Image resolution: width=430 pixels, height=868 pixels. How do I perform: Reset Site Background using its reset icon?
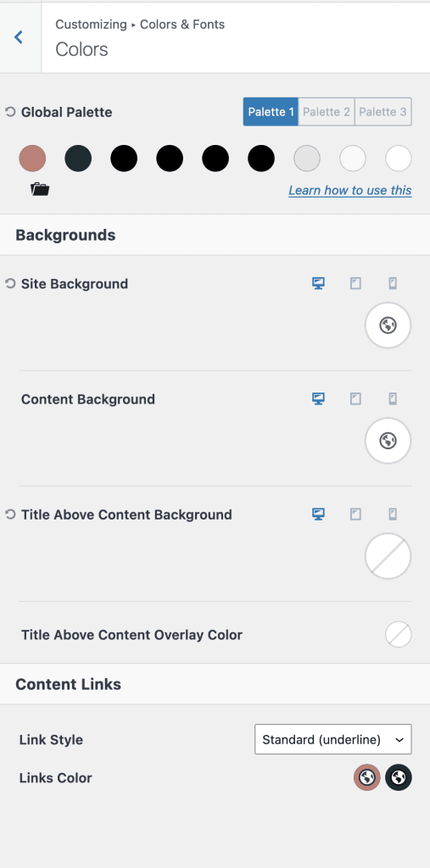pyautogui.click(x=10, y=283)
